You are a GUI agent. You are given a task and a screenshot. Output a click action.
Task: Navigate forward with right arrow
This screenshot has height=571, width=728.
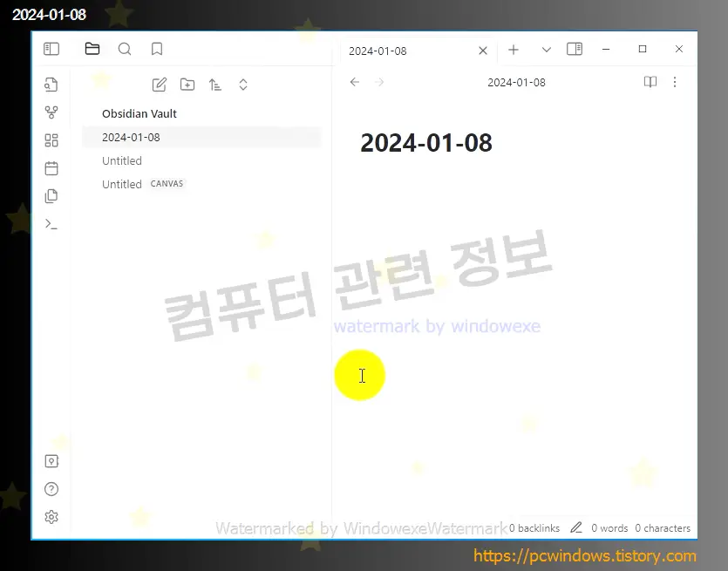pos(379,82)
